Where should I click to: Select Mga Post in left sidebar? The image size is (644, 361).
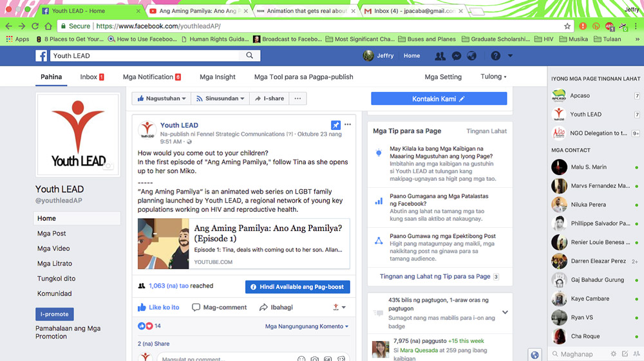[52, 234]
